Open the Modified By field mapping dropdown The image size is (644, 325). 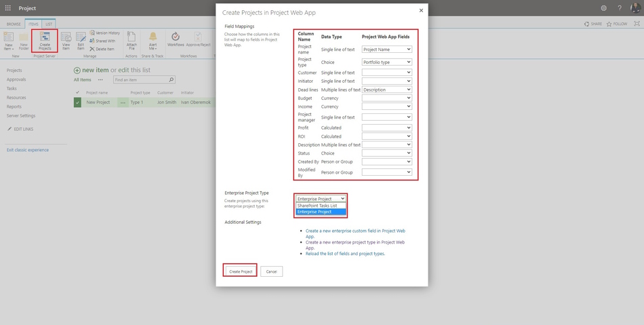387,172
